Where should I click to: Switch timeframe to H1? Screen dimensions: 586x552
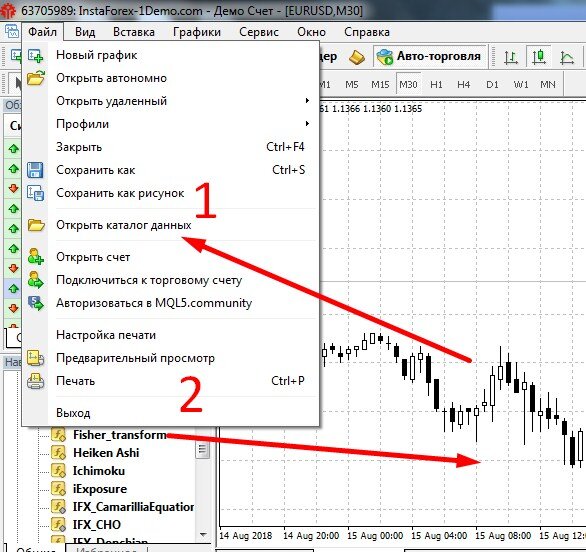click(436, 84)
